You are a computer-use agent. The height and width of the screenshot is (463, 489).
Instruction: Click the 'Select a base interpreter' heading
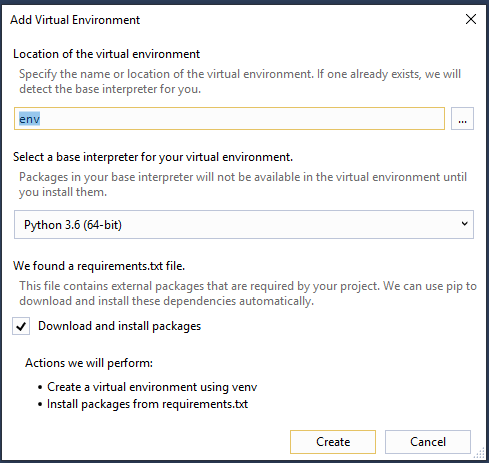[153, 157]
